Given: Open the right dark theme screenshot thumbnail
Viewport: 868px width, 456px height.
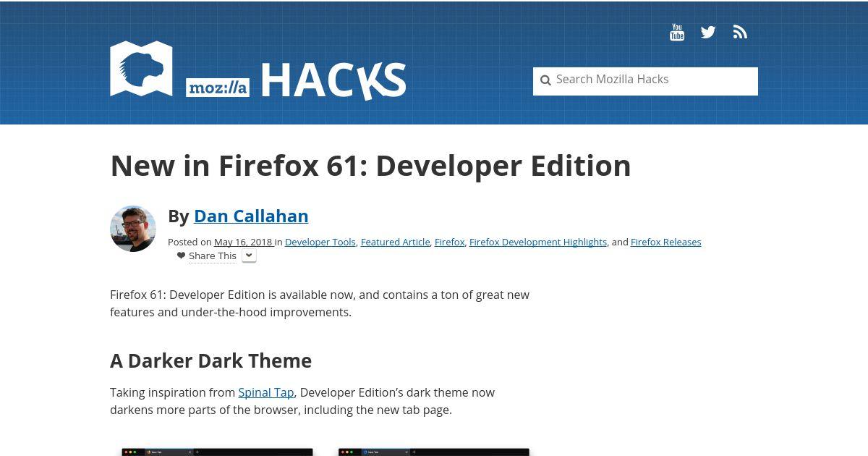Looking at the screenshot, I should (x=434, y=452).
